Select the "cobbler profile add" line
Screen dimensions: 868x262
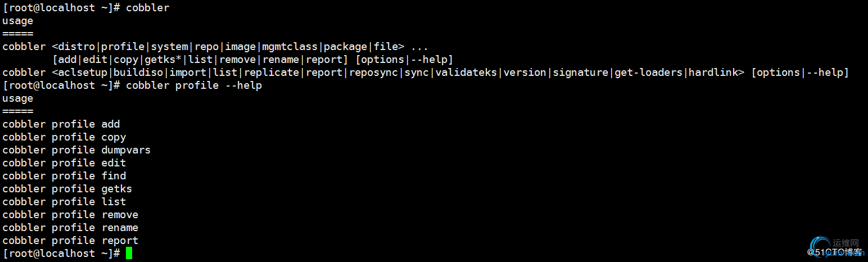[x=61, y=124]
